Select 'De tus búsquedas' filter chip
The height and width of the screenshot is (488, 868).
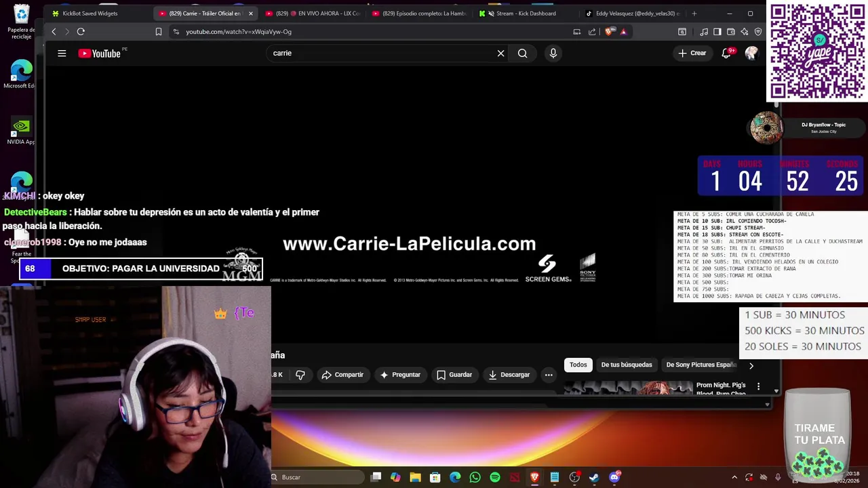(627, 365)
